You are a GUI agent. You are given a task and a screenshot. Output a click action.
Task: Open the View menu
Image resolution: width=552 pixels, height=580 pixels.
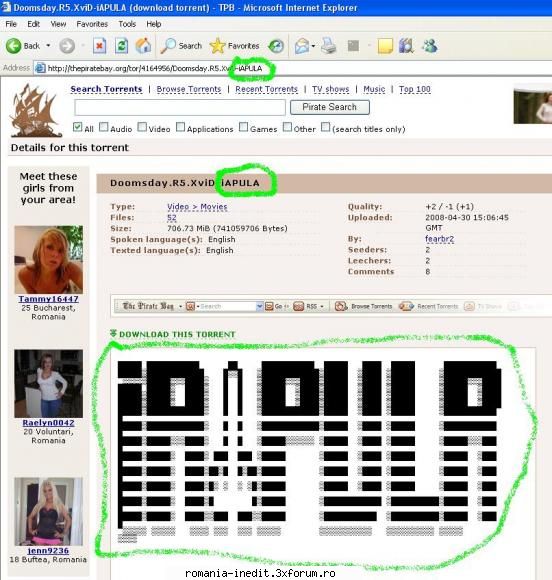point(58,24)
